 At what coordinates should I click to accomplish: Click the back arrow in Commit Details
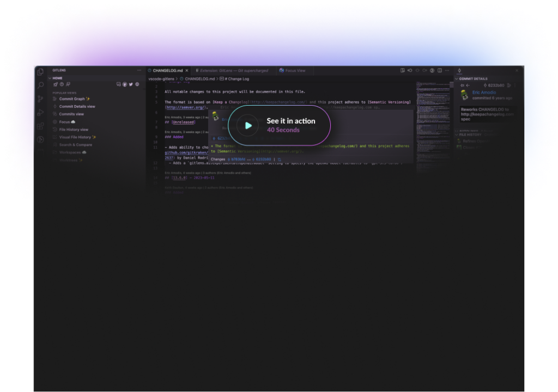[468, 85]
